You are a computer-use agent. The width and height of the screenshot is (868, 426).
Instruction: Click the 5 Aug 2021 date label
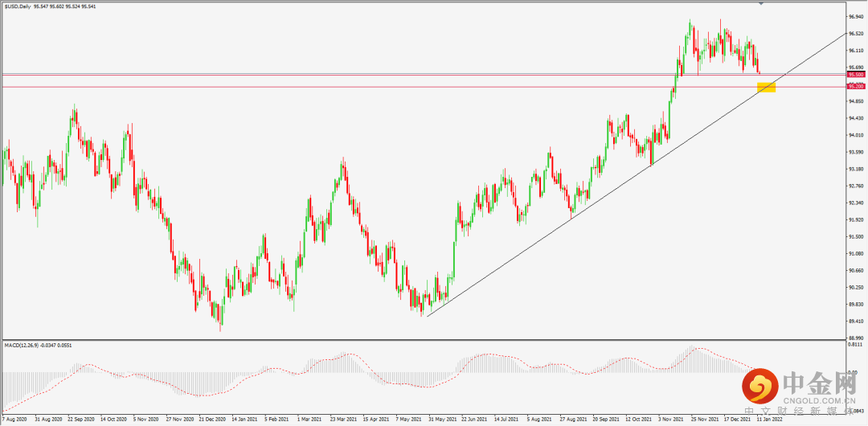click(542, 420)
